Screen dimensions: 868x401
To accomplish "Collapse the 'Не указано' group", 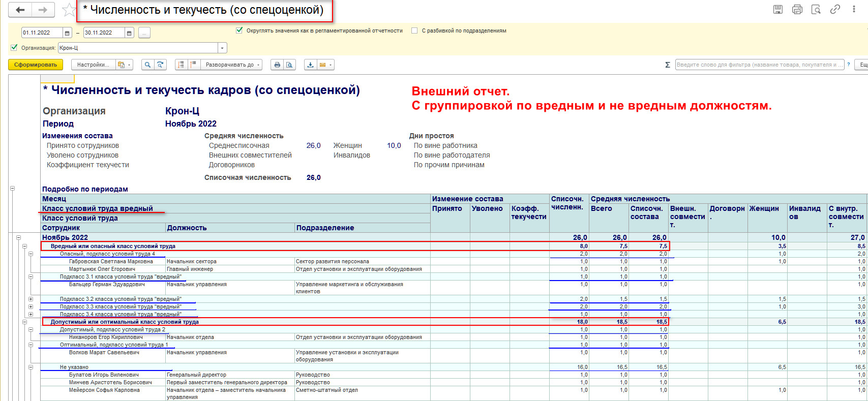I will click(31, 367).
